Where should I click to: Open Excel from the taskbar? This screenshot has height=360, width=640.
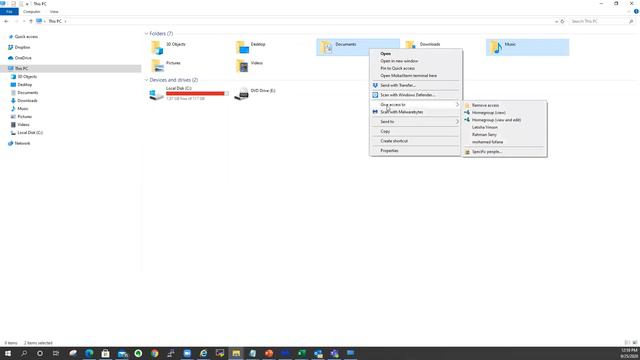click(x=302, y=353)
